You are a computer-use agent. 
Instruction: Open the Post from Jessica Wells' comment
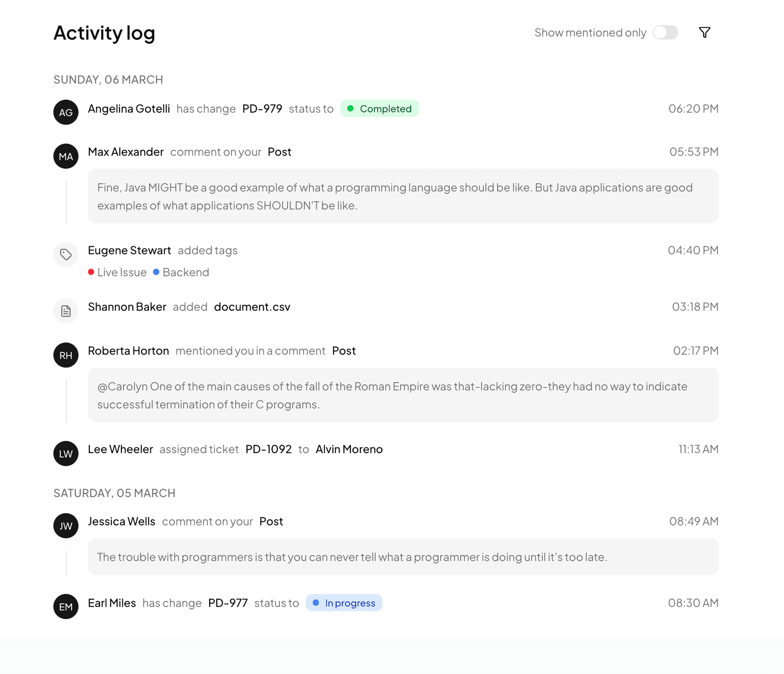coord(271,521)
